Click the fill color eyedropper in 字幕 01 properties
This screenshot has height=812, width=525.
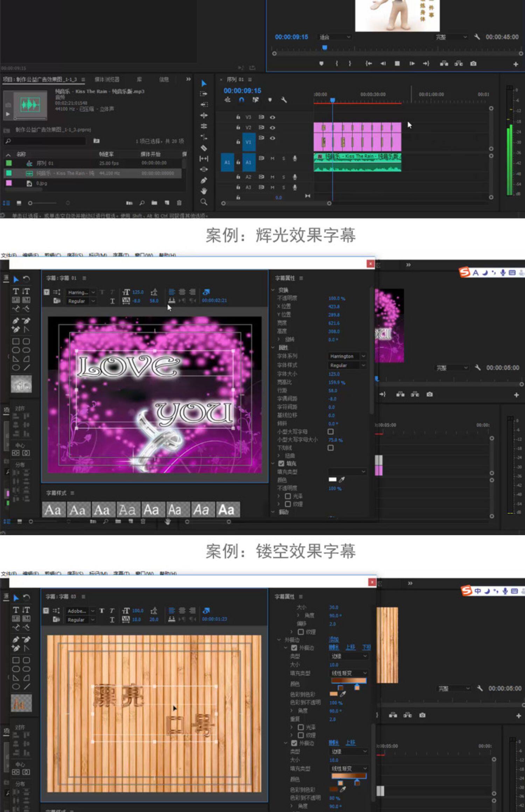tap(342, 479)
